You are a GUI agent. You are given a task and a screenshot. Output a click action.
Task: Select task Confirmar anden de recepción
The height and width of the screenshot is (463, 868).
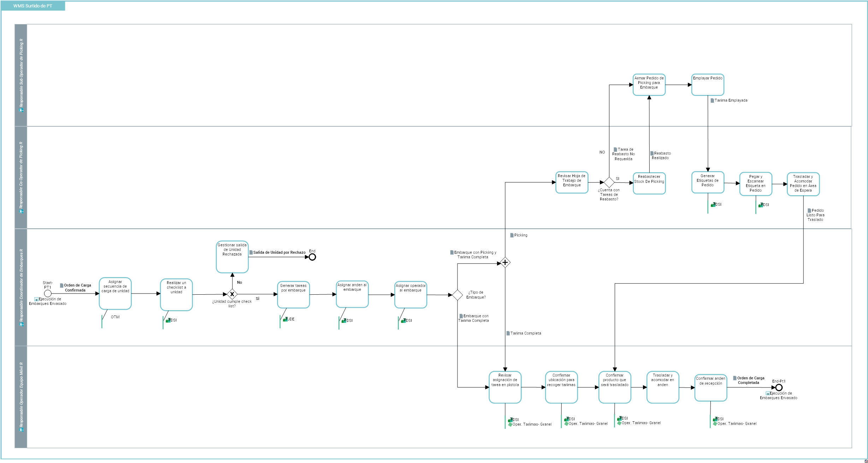(x=711, y=388)
